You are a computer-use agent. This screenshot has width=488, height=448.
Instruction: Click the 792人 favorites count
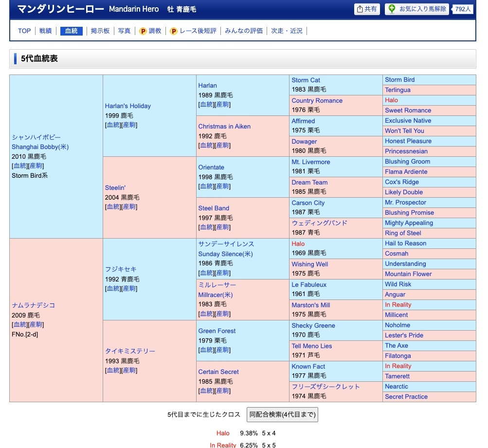tap(463, 9)
